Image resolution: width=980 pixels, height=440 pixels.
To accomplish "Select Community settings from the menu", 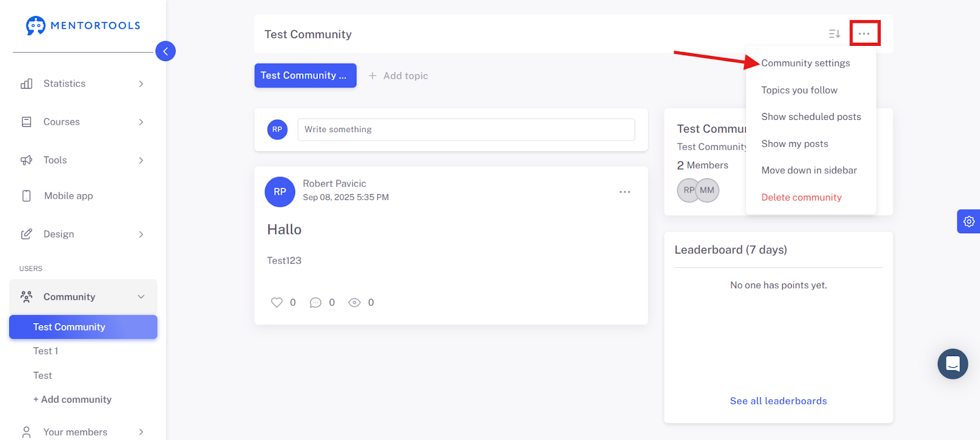I will click(805, 63).
